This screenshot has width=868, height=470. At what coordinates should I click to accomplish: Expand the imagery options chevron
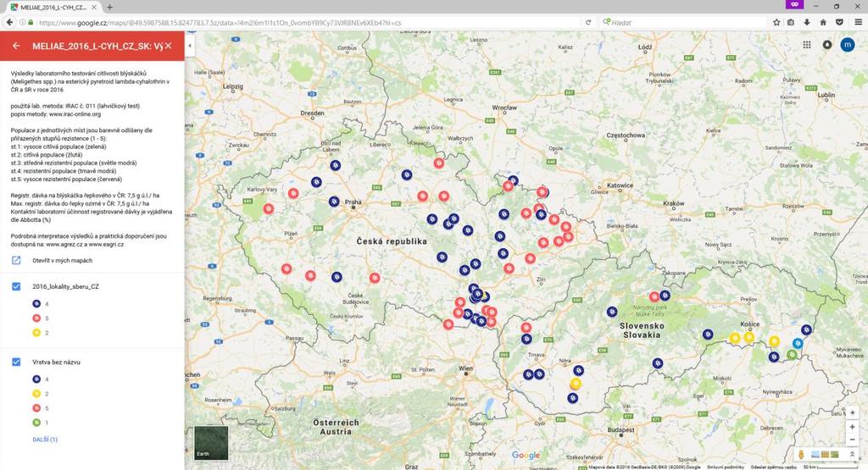pyautogui.click(x=852, y=455)
